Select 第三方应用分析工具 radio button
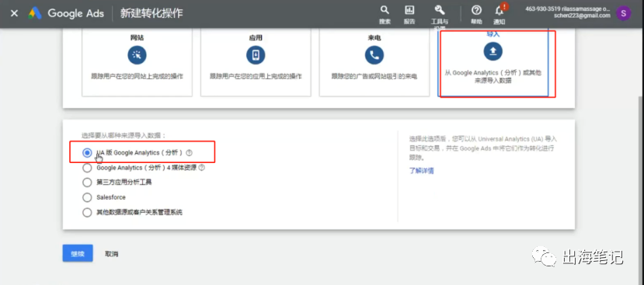Viewport: 644px width, 285px height. [87, 182]
